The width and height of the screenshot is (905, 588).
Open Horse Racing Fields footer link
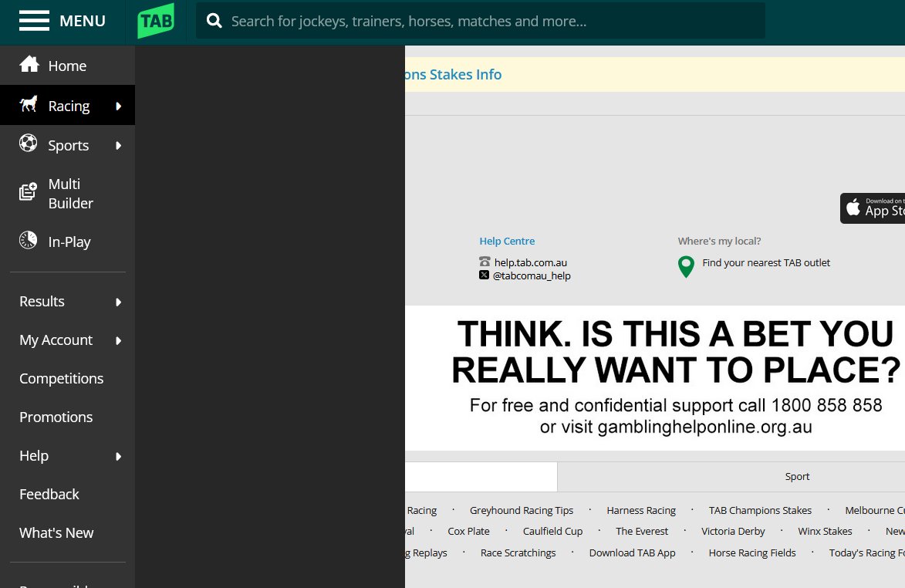pos(752,553)
